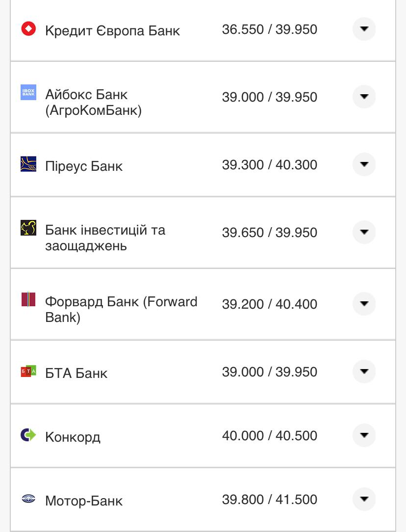Click the 39.800 / 41.500 Мотор-Банк rate

[x=269, y=500]
